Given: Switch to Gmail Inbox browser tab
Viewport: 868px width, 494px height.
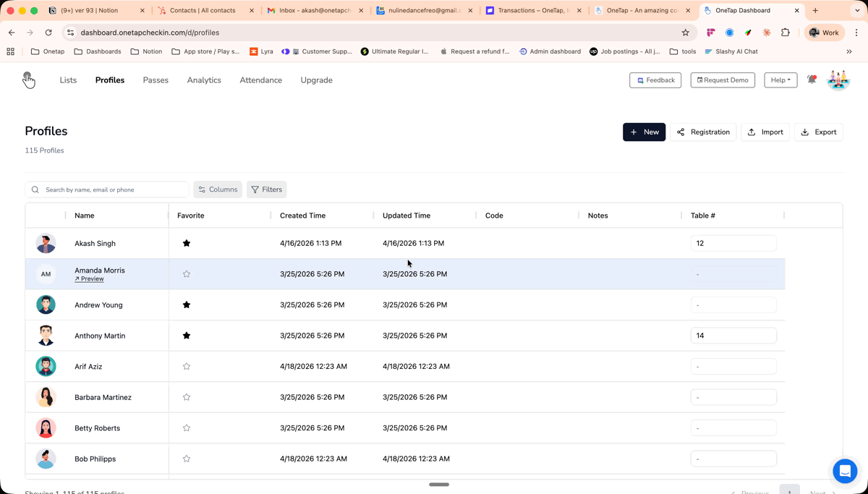Looking at the screenshot, I should tap(315, 11).
